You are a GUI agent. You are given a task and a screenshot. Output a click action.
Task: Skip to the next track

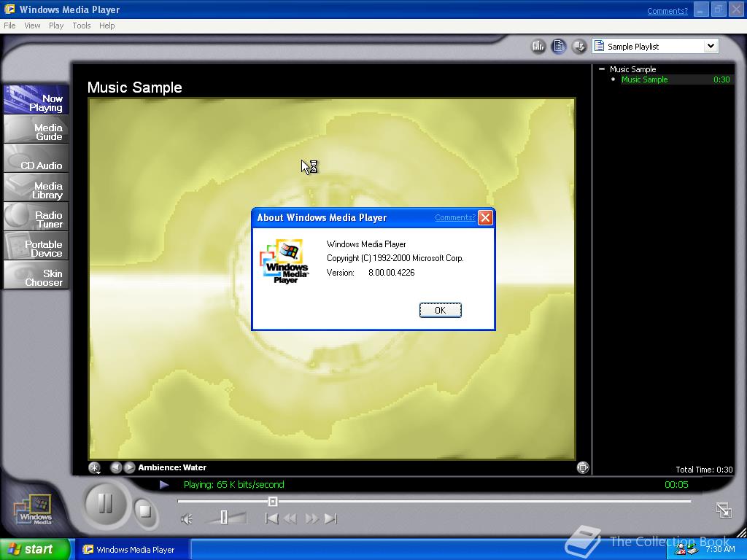tap(330, 518)
